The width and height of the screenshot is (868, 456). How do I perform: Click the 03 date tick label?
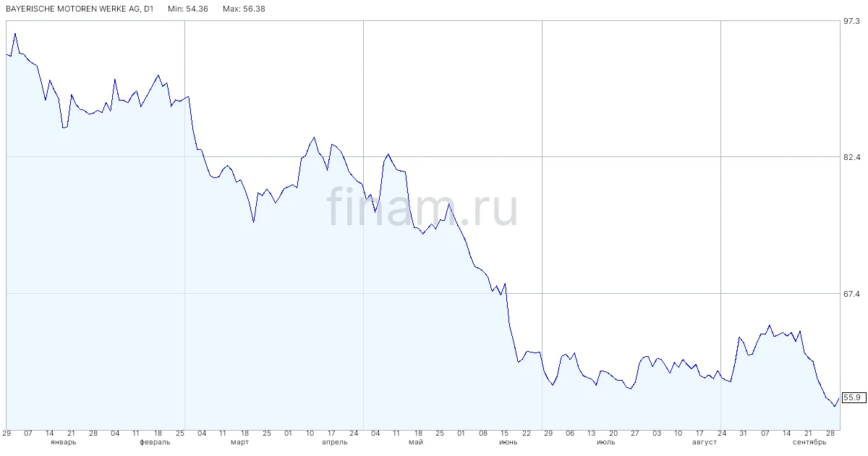point(656,433)
